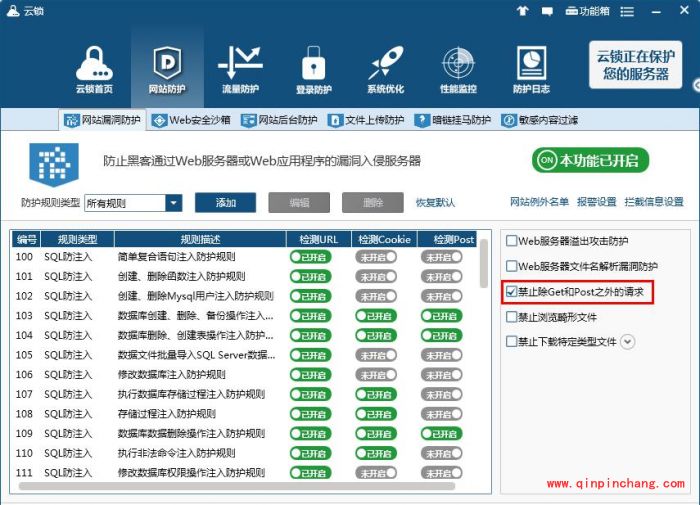Enable Web服务器文件名解析漏洞防护 checkbox
Viewport: 700px width, 505px height.
512,267
